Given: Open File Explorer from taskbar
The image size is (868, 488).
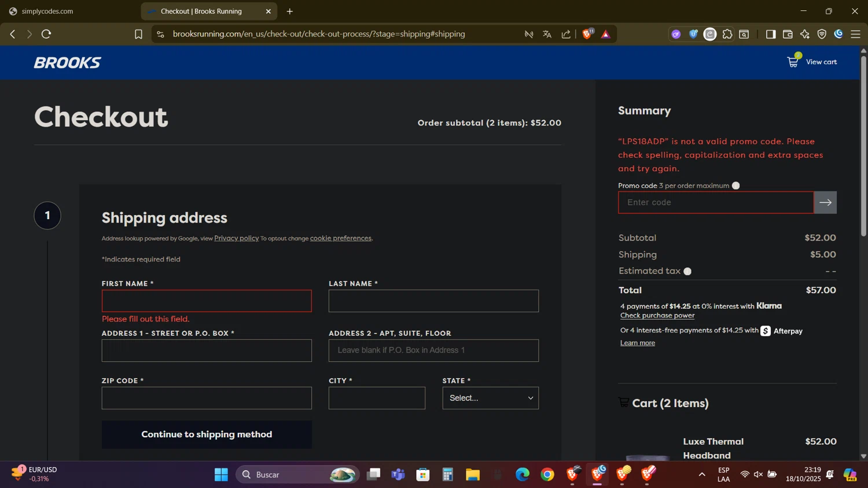Looking at the screenshot, I should [x=473, y=475].
